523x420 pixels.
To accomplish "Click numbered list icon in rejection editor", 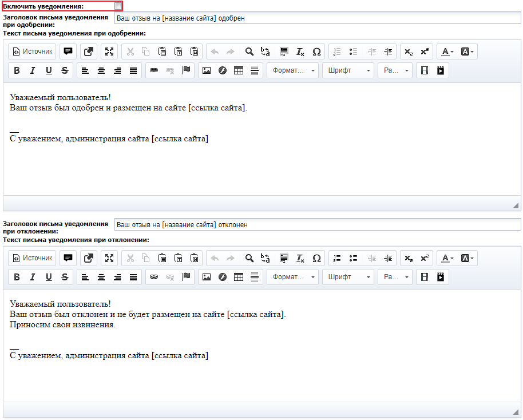I will pos(337,258).
